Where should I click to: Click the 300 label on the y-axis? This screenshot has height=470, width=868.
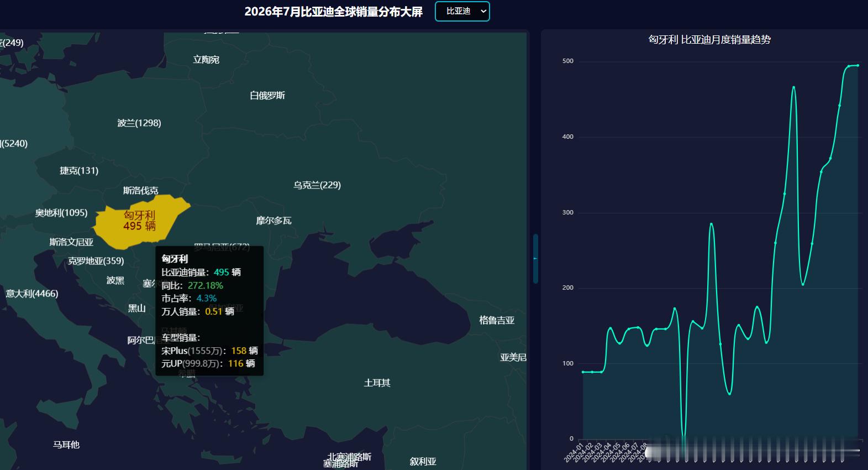coord(568,212)
